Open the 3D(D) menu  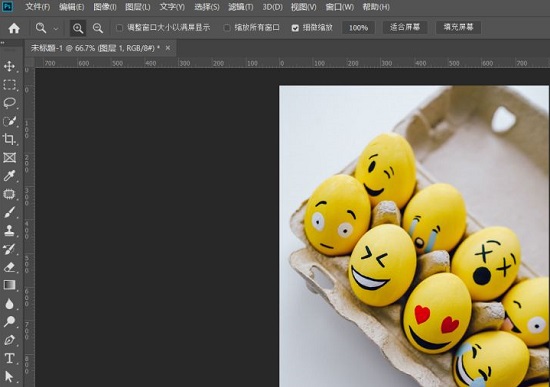click(x=273, y=7)
